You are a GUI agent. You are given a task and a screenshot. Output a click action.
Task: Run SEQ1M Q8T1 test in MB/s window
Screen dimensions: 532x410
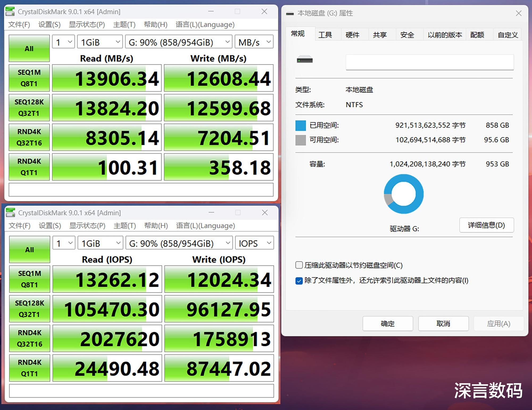click(x=29, y=78)
